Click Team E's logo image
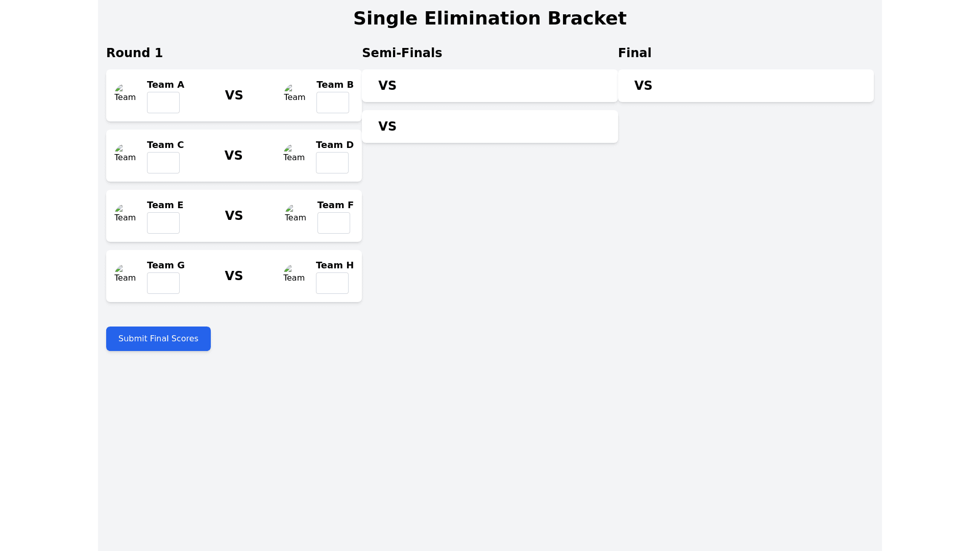The image size is (980, 551). click(125, 215)
